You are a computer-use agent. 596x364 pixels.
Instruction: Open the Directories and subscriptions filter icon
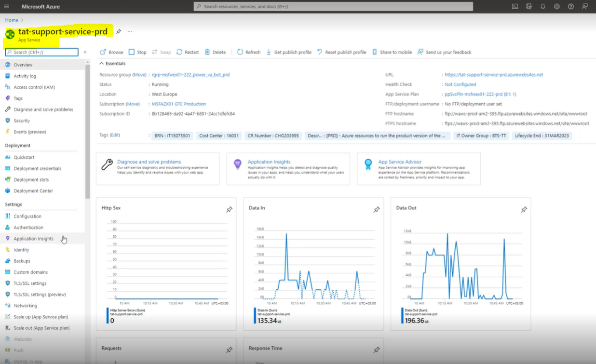click(x=529, y=6)
